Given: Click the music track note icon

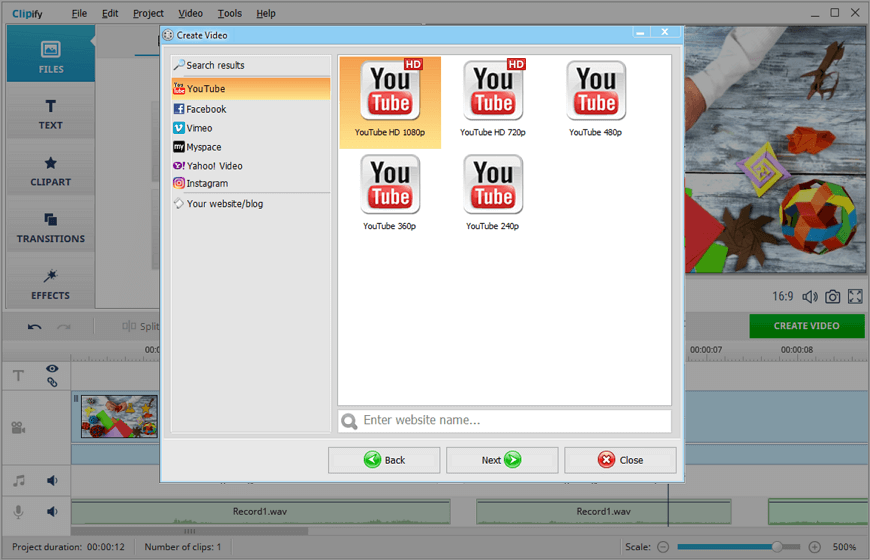Looking at the screenshot, I should click(x=19, y=481).
